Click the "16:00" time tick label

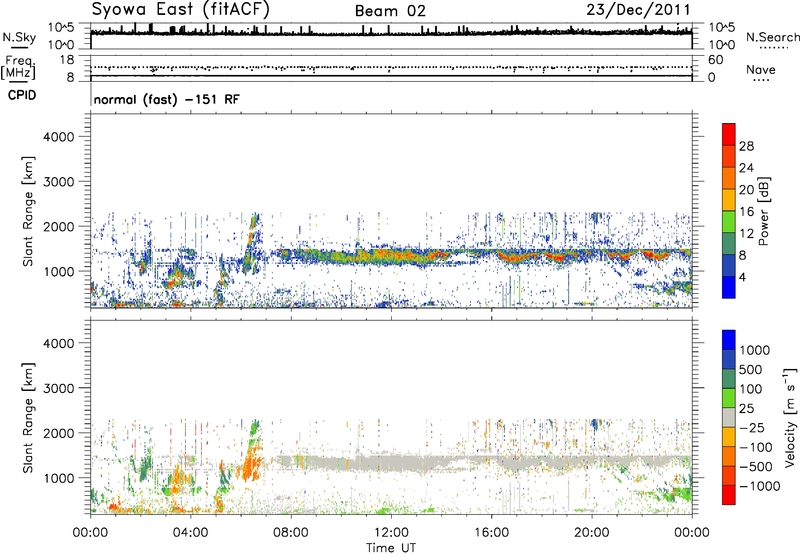[491, 533]
